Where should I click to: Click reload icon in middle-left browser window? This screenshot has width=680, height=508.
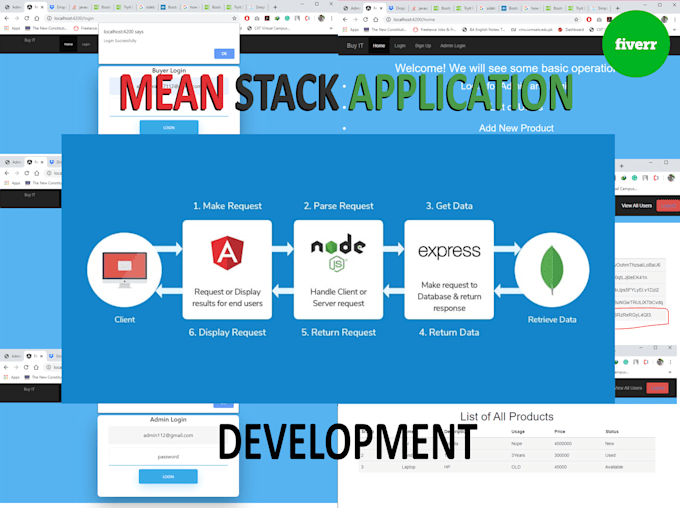(26, 173)
